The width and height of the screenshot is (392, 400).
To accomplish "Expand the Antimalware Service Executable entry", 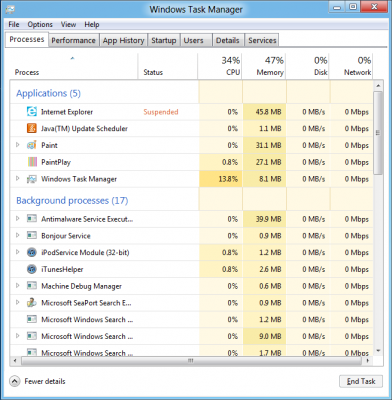I will pos(18,219).
